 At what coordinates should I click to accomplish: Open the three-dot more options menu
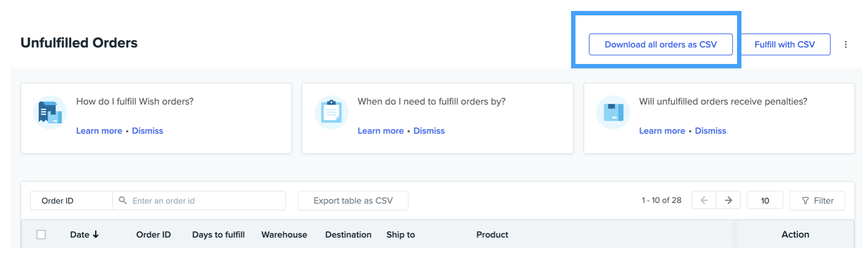click(846, 44)
